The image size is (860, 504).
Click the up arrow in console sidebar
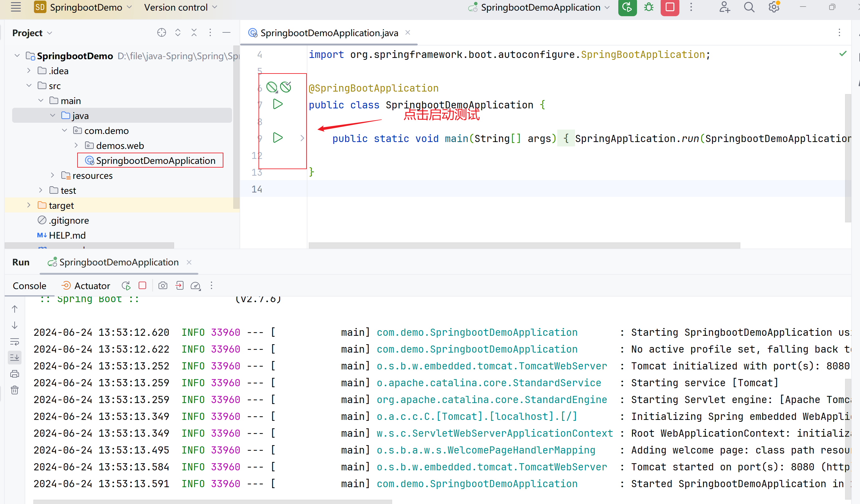coord(15,309)
